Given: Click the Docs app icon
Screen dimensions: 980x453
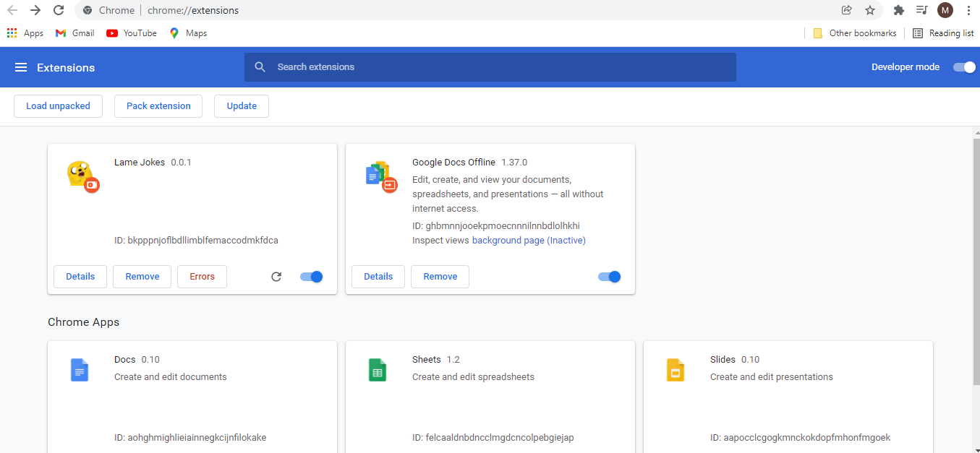Looking at the screenshot, I should click(80, 370).
